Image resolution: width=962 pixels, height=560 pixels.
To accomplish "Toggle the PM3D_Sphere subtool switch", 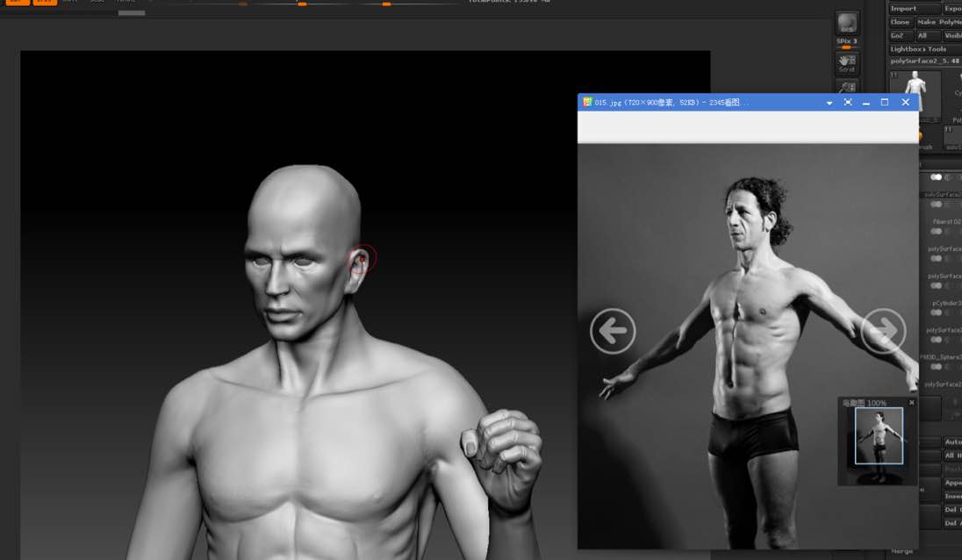I will click(937, 367).
